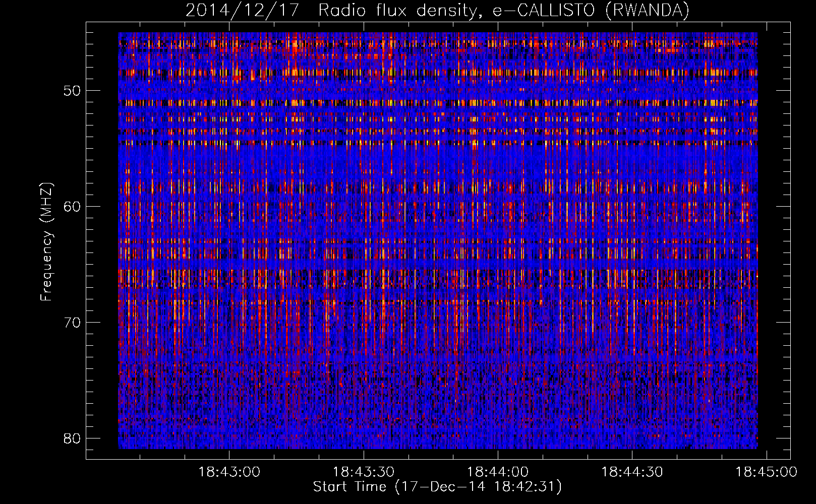Click the 18:43:30 time axis label
Viewport: 816px width, 504px height.
click(364, 472)
